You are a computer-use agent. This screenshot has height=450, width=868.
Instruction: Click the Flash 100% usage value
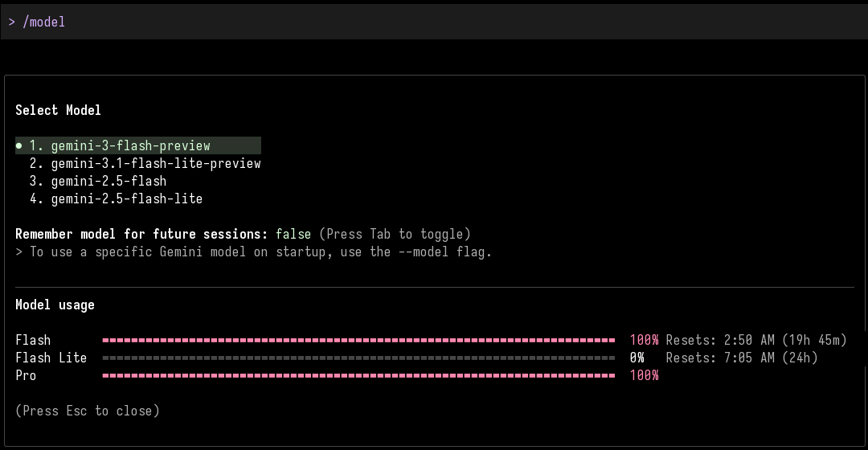tap(644, 341)
